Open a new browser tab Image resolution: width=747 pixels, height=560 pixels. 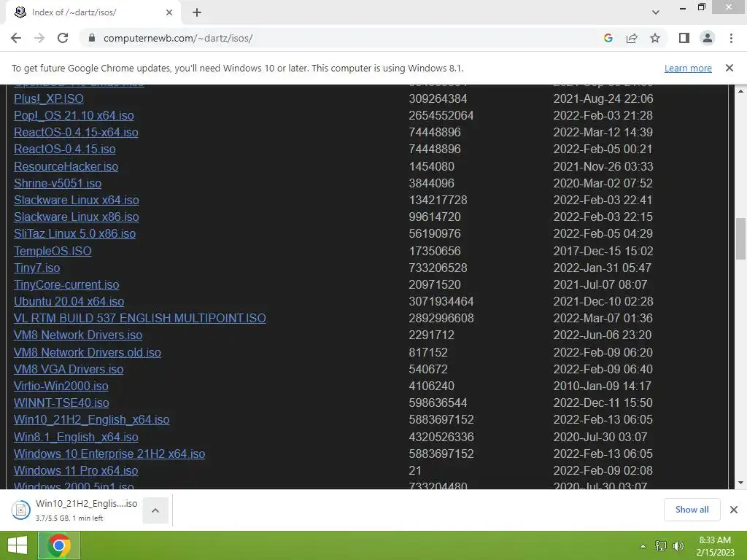(197, 13)
